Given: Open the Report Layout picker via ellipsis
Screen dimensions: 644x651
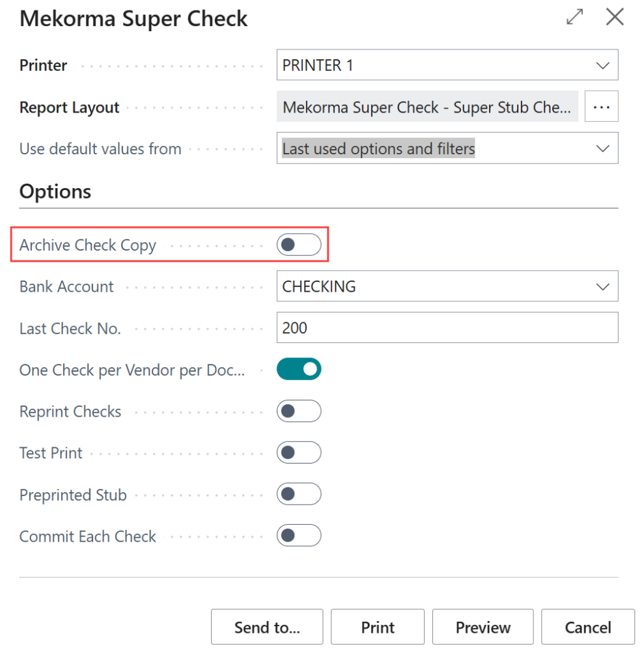Looking at the screenshot, I should 600,106.
